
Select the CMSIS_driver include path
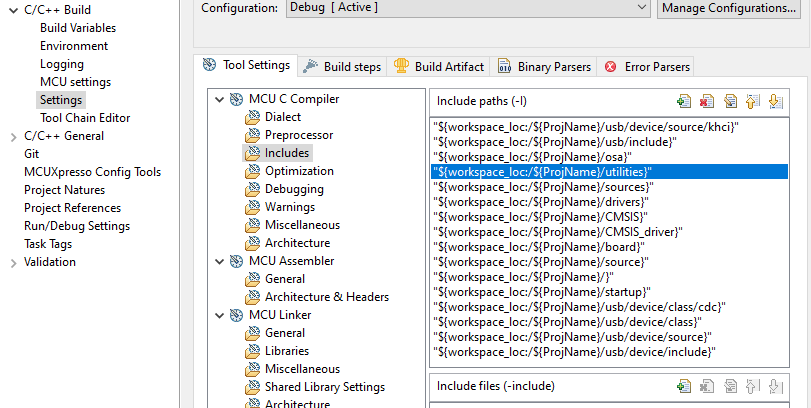coord(609,232)
